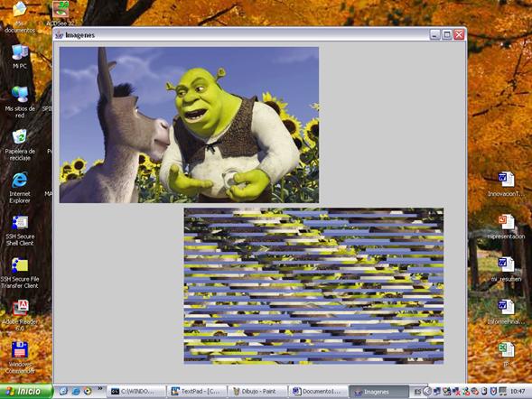Screen dimensions: 532x399
Task: Open the Inicio start menu
Action: (x=26, y=391)
